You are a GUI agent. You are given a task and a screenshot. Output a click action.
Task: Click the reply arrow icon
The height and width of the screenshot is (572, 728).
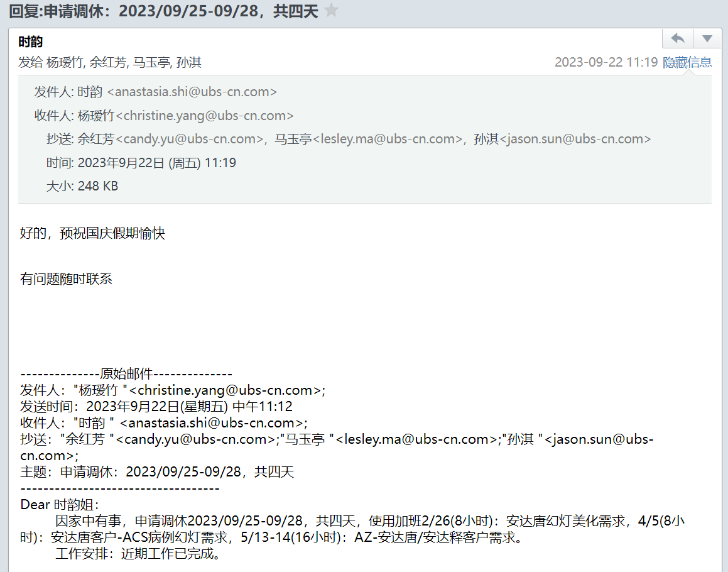(x=678, y=38)
